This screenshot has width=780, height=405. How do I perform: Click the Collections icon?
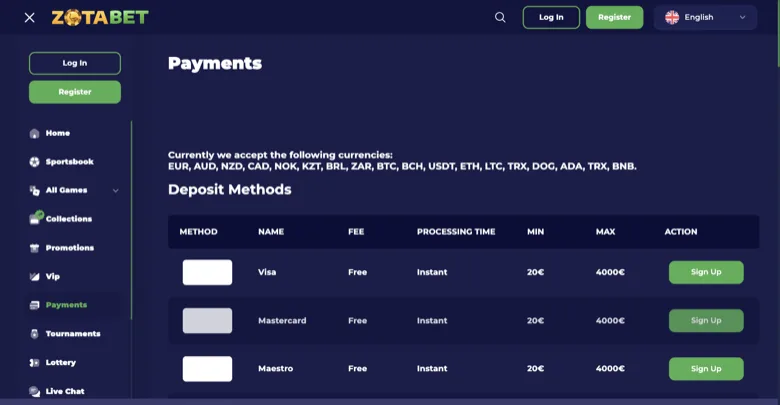point(36,218)
